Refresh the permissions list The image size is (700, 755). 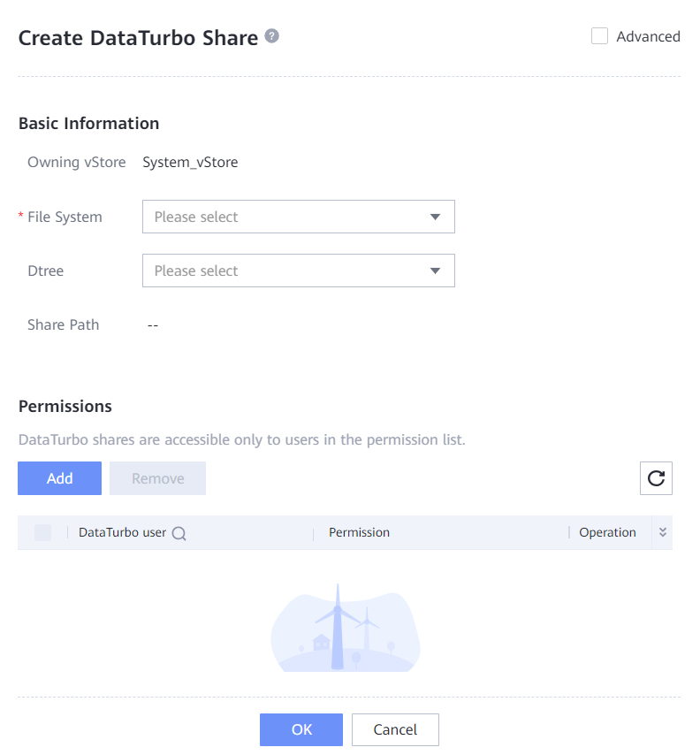coord(656,478)
